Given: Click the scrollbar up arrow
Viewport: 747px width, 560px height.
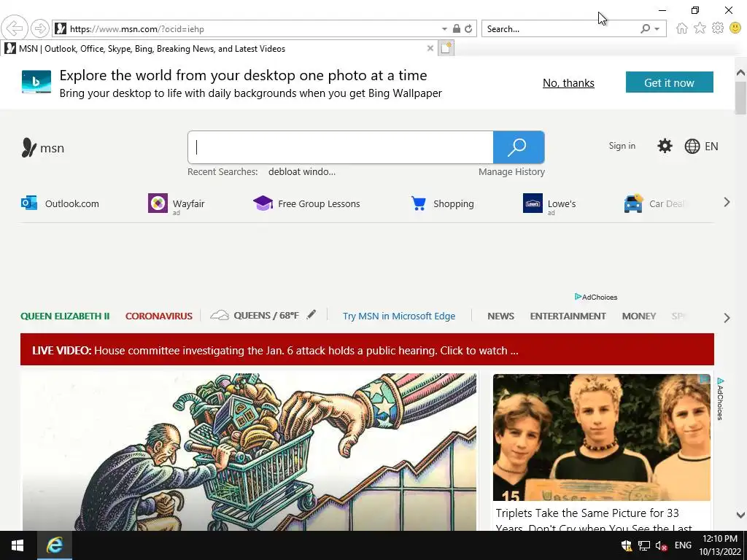Looking at the screenshot, I should (x=740, y=72).
